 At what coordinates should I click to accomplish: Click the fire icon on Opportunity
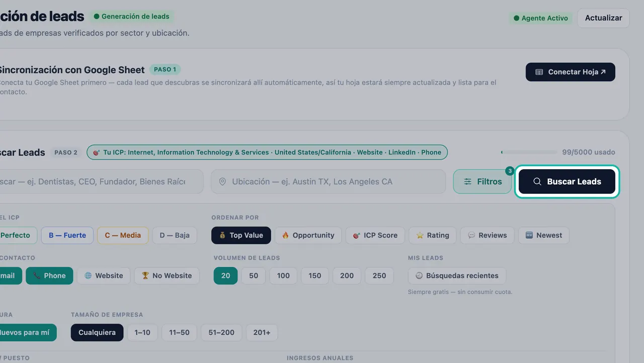[x=285, y=235]
